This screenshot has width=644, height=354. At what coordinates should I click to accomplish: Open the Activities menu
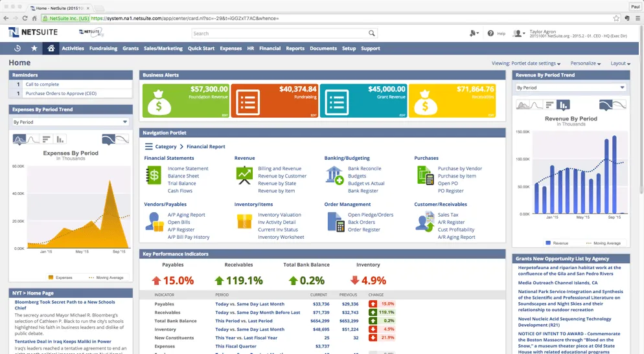coord(73,49)
